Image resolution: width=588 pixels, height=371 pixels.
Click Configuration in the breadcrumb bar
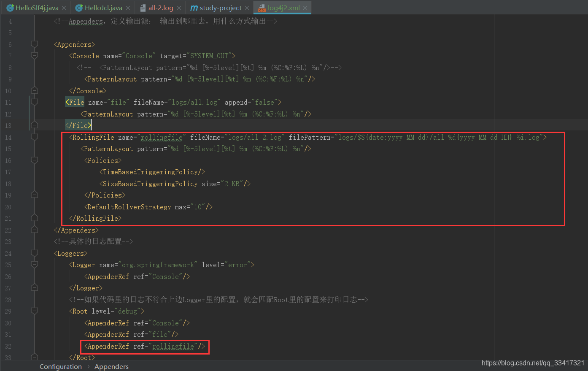pyautogui.click(x=61, y=366)
